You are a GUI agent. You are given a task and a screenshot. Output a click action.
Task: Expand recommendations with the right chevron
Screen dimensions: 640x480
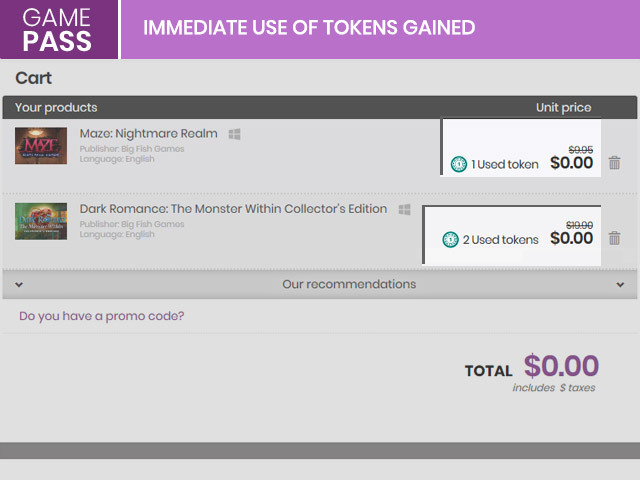620,284
